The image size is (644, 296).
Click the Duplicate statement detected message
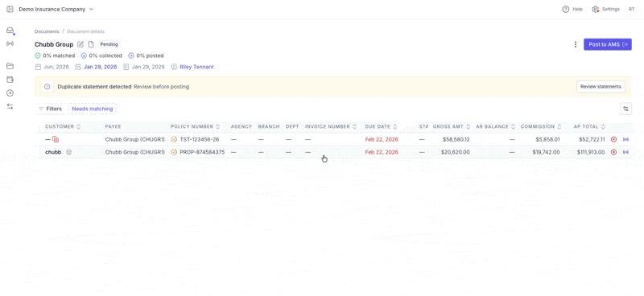94,87
